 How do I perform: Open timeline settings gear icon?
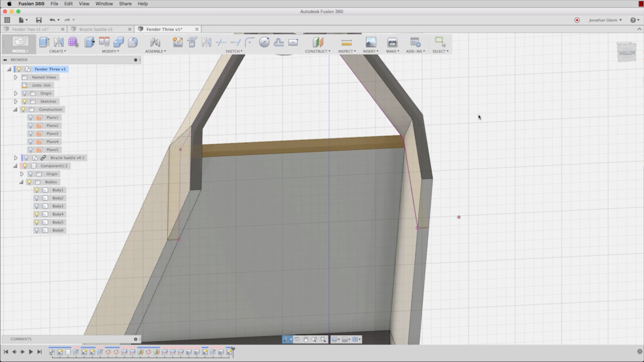[640, 352]
